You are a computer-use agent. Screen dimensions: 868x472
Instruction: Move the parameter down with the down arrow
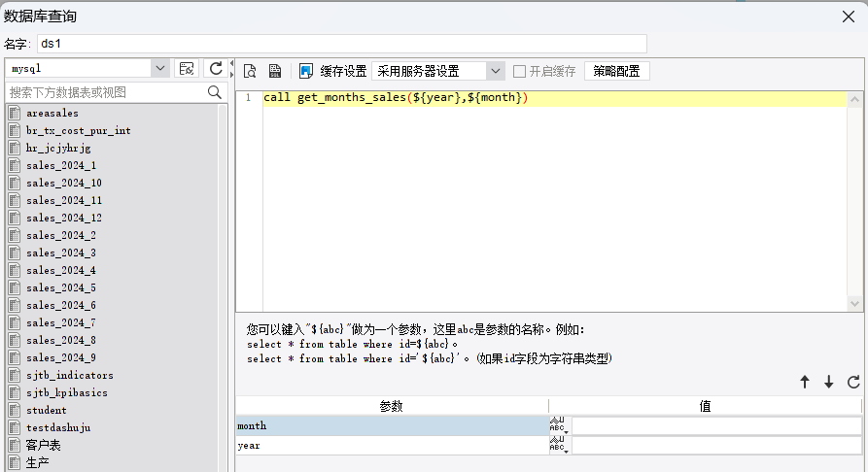click(x=828, y=383)
